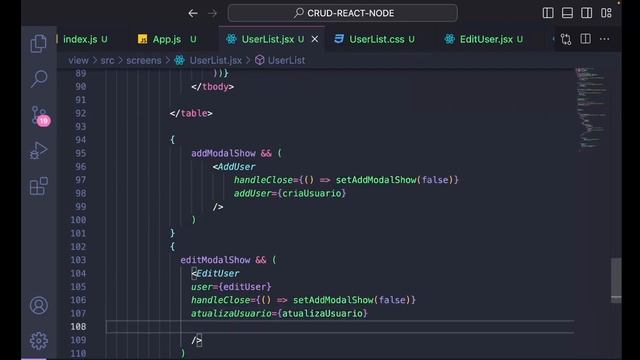Split the editor to the right
640x360 pixels.
coord(585,39)
